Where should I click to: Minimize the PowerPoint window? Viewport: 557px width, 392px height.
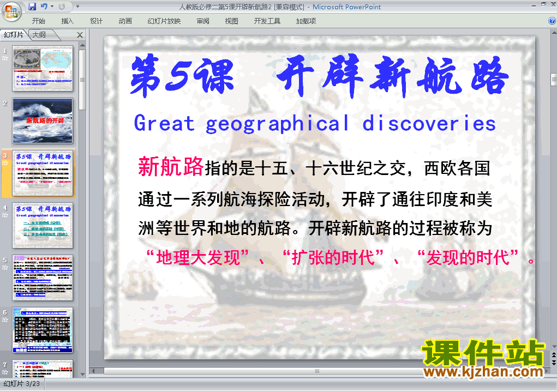point(534,5)
